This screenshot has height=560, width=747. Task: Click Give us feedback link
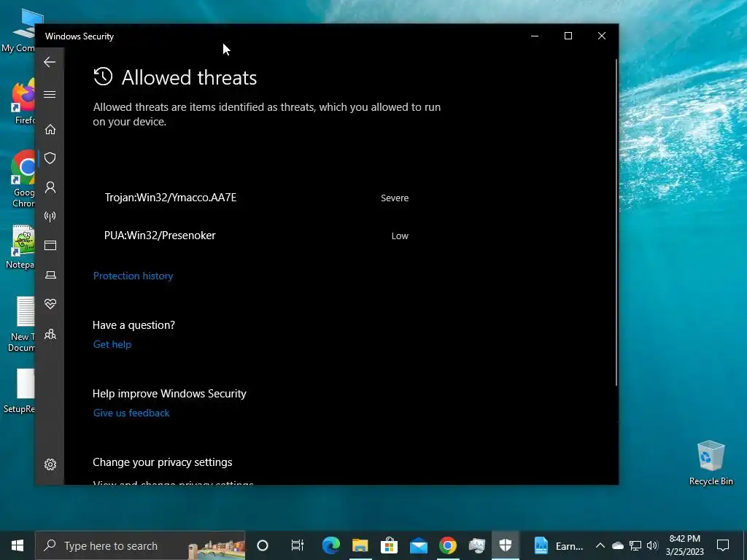(131, 413)
